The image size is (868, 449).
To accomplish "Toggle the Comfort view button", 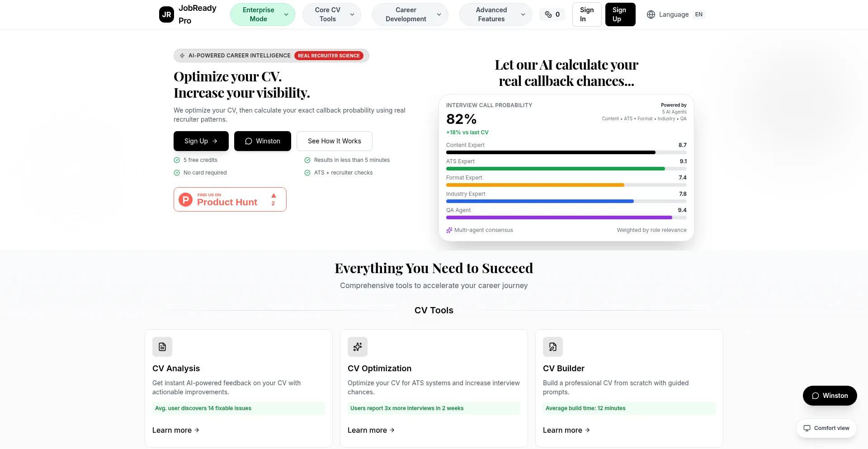I will click(826, 428).
